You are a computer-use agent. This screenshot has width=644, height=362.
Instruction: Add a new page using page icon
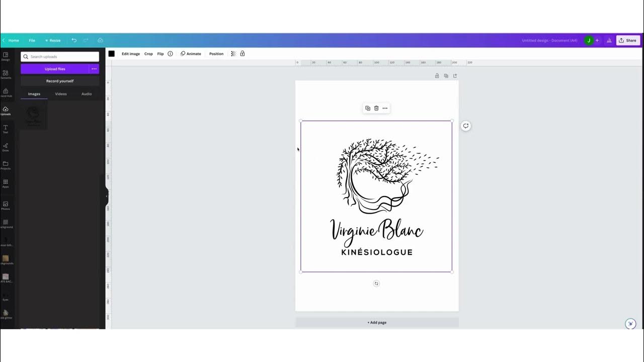click(455, 76)
